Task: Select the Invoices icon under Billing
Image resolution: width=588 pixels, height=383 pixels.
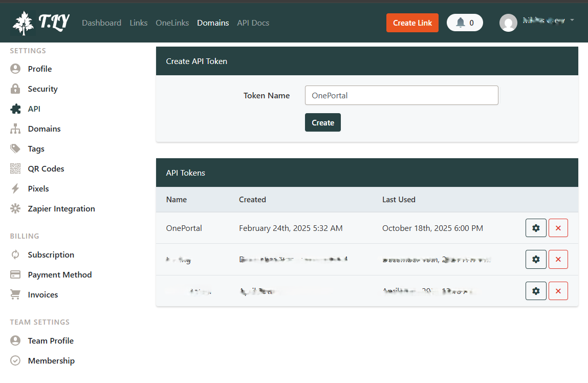Action: pos(15,294)
